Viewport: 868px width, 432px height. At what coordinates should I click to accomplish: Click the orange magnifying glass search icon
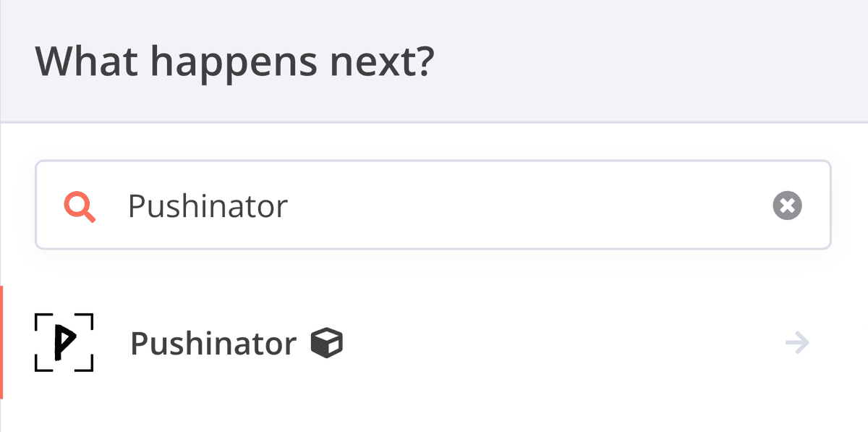click(x=80, y=207)
